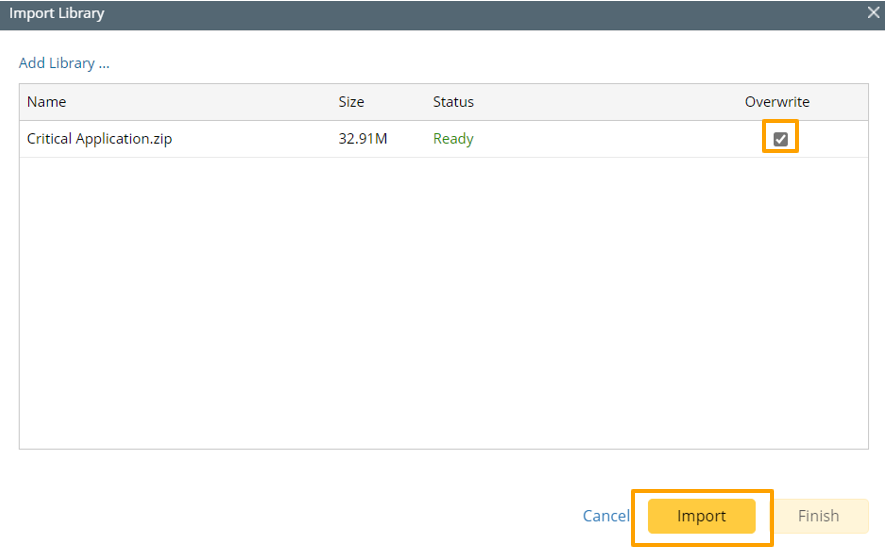
Task: Click the green Ready status text
Action: 453,139
